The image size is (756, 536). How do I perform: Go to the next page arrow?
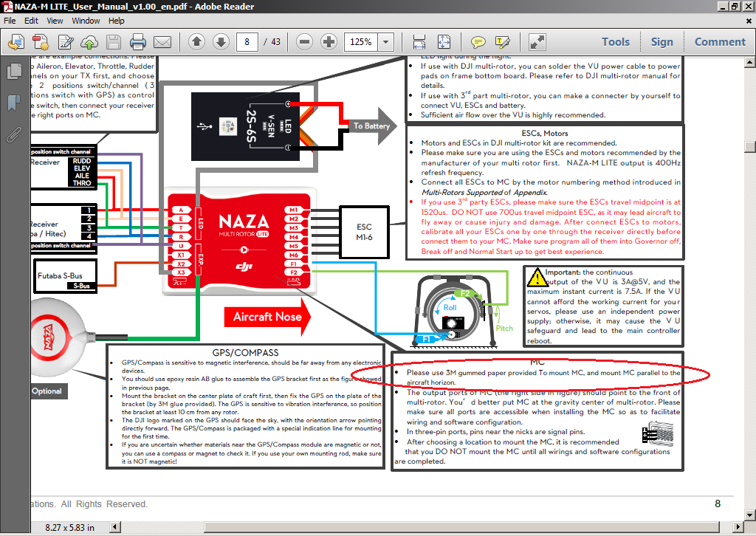pos(221,42)
